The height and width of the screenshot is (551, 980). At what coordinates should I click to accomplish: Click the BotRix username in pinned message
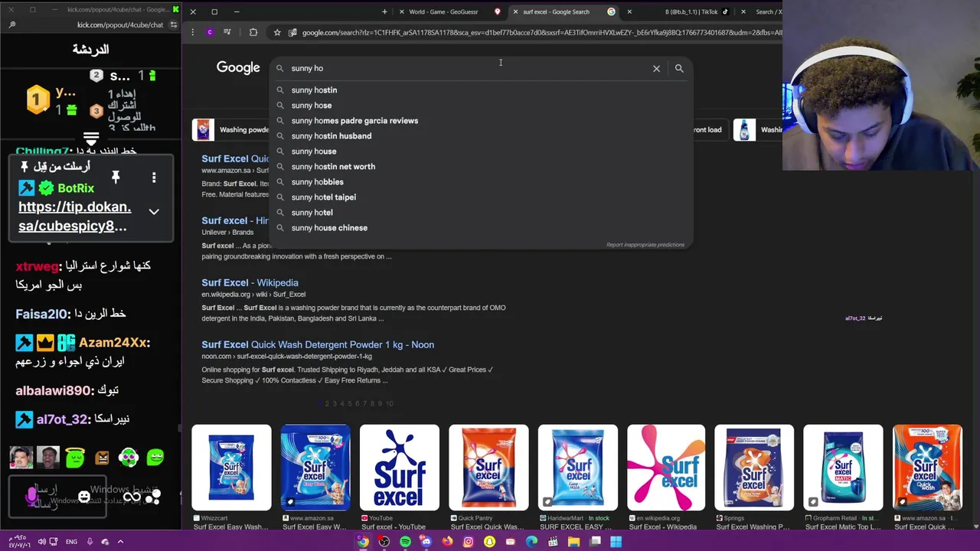point(76,188)
